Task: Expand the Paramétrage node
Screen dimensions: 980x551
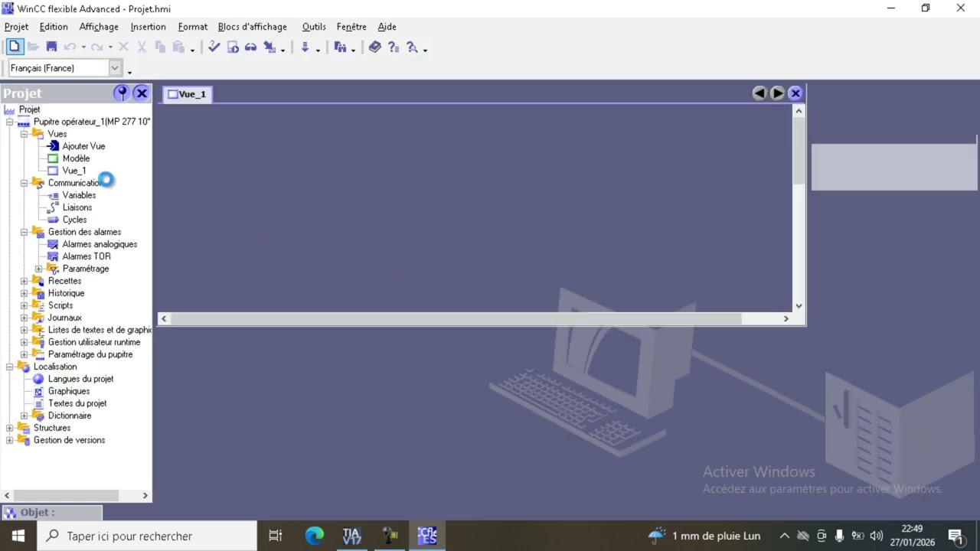Action: coord(38,269)
